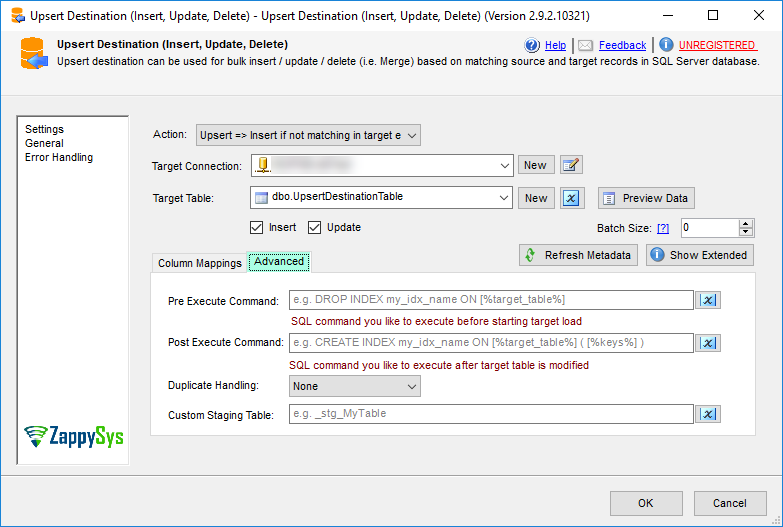This screenshot has width=783, height=527.
Task: Open the Duplicate Handling dropdown
Action: 355,386
